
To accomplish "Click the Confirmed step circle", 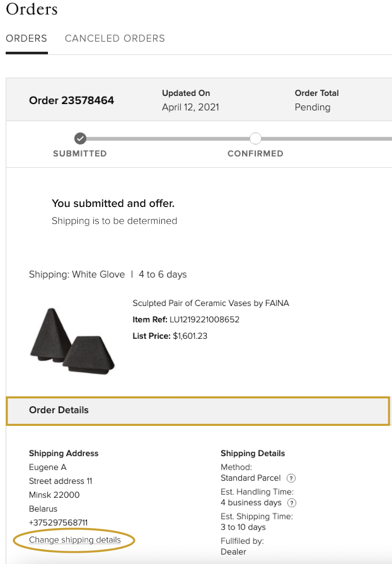I will [255, 139].
